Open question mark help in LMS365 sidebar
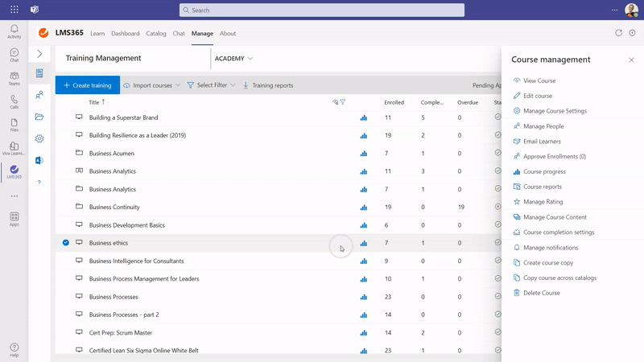Screen dimensions: 644x362 [x=39, y=183]
